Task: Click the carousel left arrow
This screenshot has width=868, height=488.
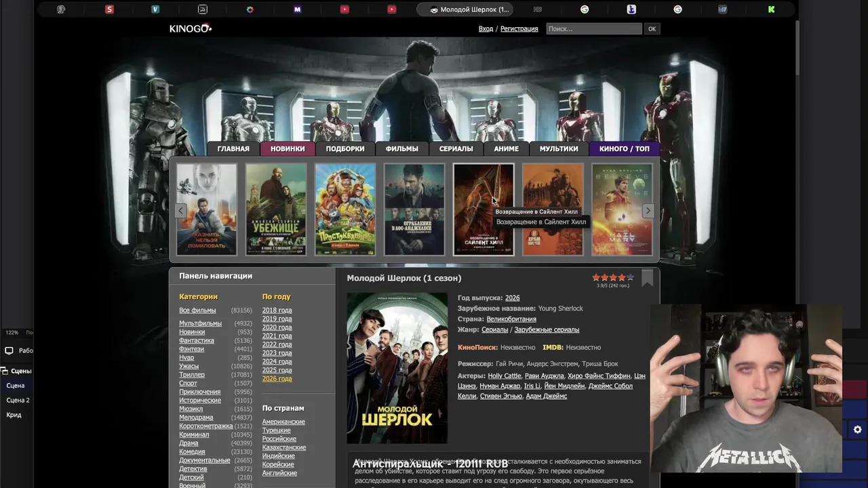Action: 180,211
